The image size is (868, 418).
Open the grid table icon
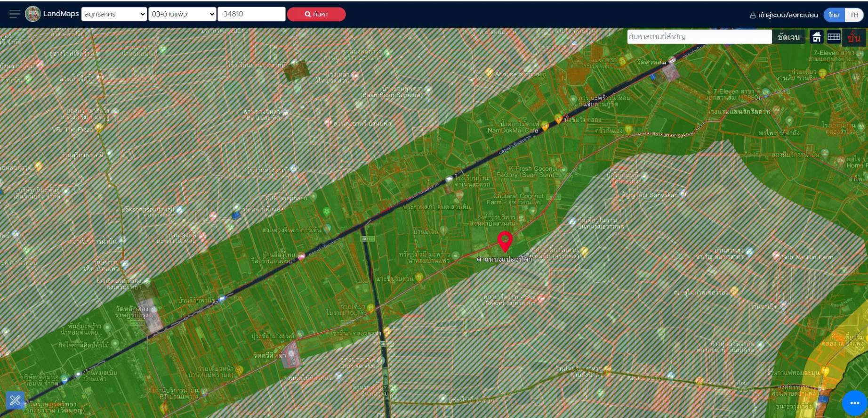(x=834, y=37)
